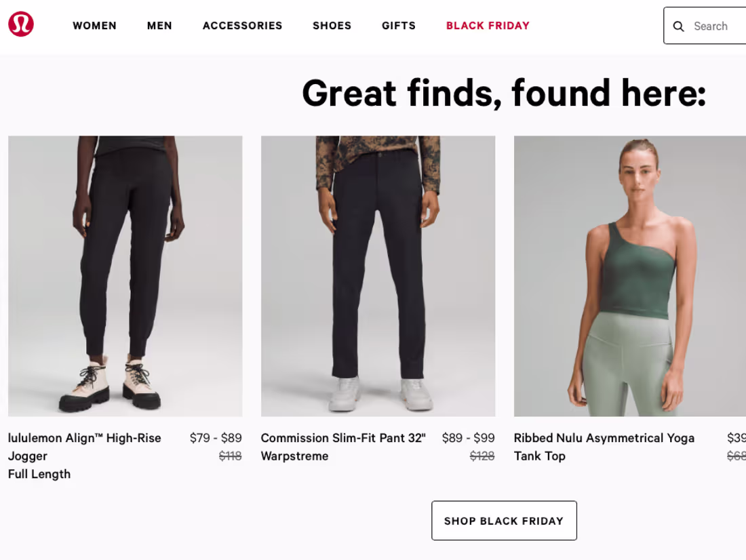746x560 pixels.
Task: Click the strikethrough $128 original price
Action: pos(482,456)
